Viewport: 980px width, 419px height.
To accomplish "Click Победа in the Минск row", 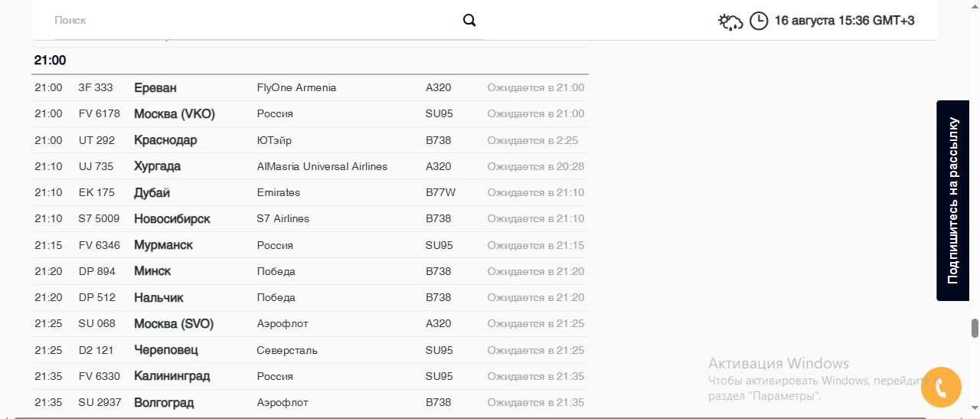I will pos(276,271).
